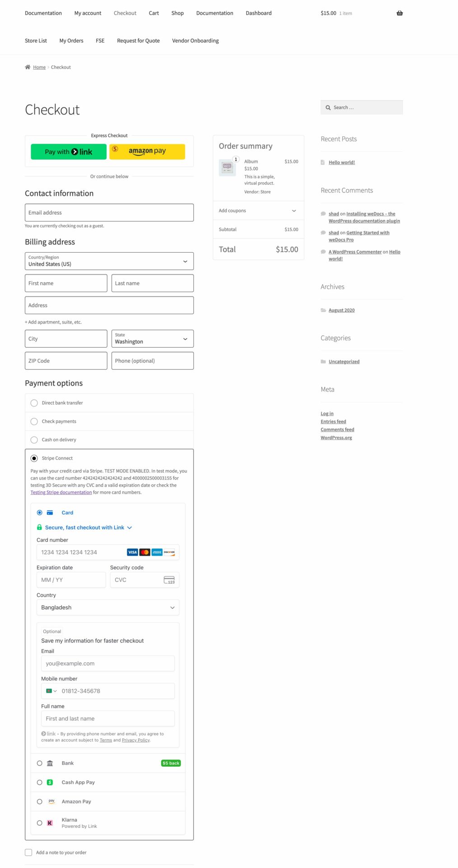
Task: Open Store List menu item
Action: point(36,41)
